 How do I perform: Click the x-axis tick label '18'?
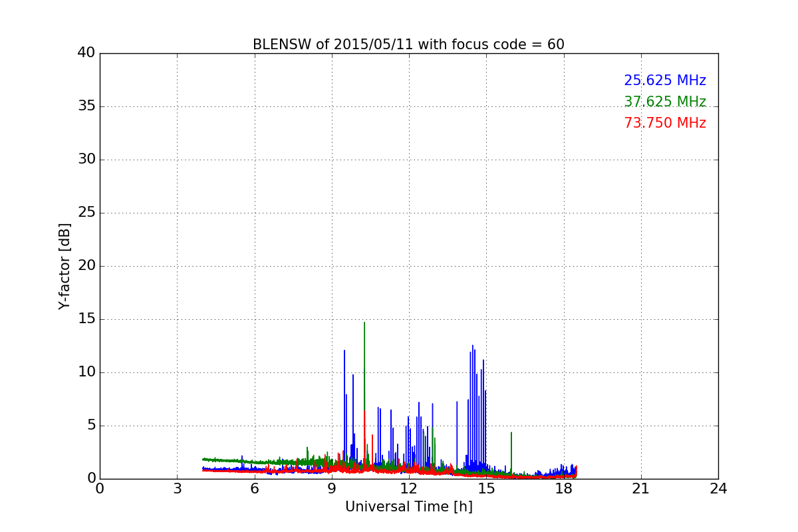564,489
